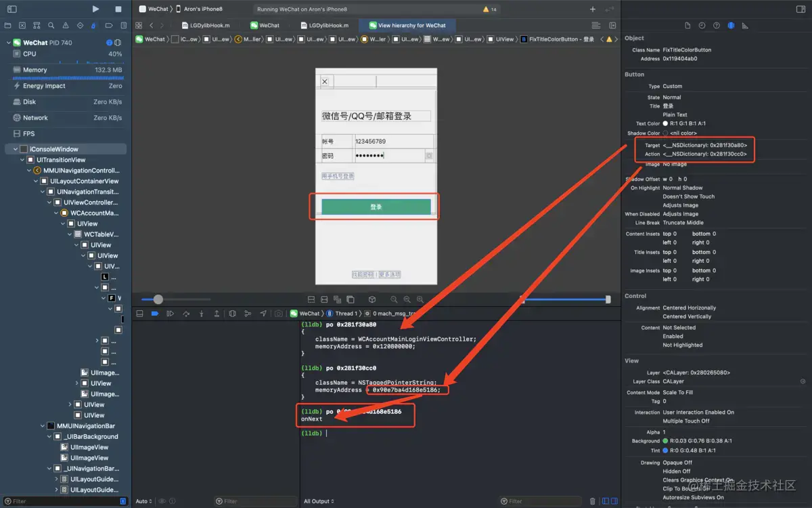812x508 pixels.
Task: Open Debug Memory Graph button
Action: coord(248,314)
